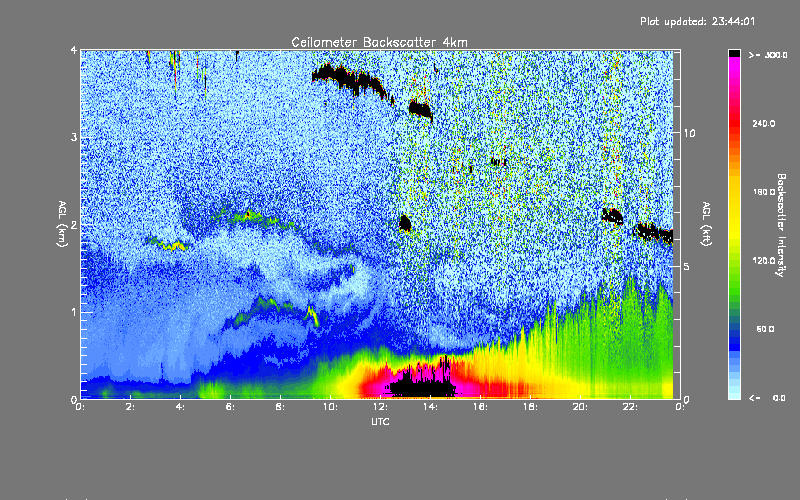Viewport: 800px width, 500px height.
Task: Select the 10 kft tick label
Action: (x=689, y=133)
